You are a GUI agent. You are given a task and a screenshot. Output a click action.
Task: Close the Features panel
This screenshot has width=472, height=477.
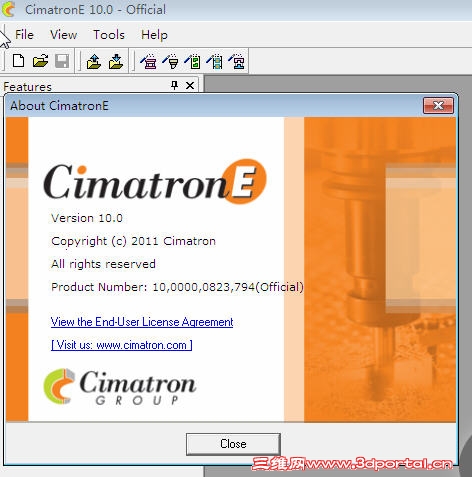(190, 86)
